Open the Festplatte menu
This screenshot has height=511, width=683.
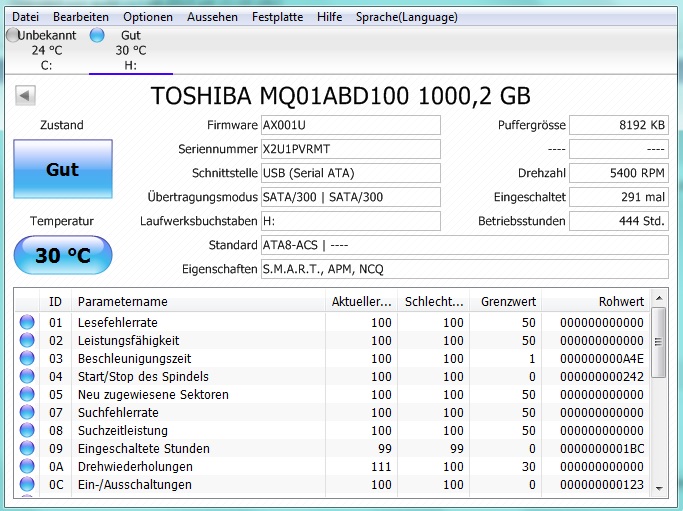point(277,17)
